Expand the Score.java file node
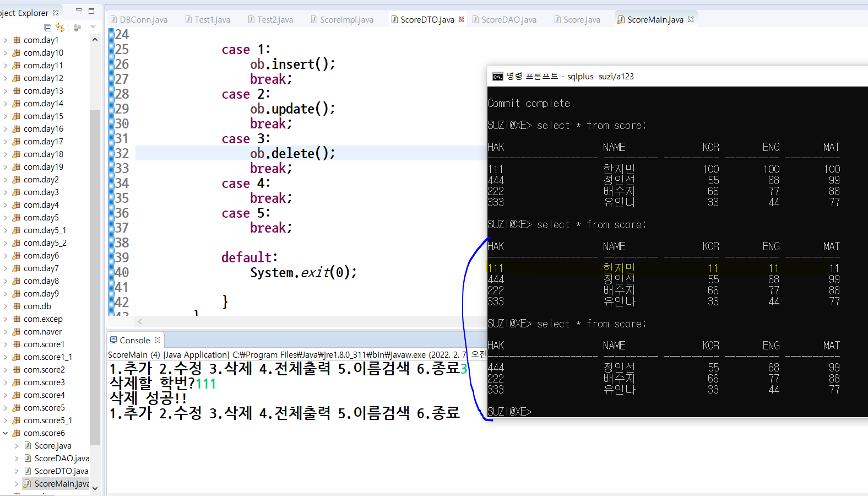Screen dimensions: 868x496 click(x=17, y=446)
